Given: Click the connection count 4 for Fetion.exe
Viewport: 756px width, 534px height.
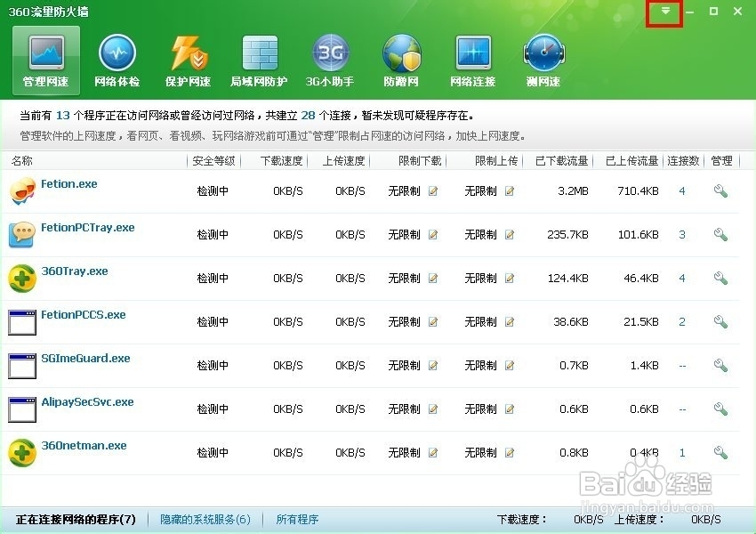Looking at the screenshot, I should coord(682,190).
